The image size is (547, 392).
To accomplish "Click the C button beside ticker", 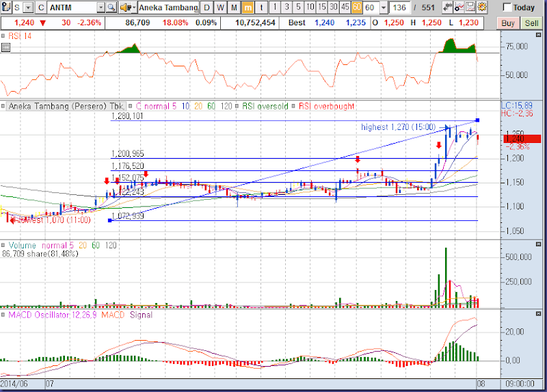I will (x=41, y=8).
